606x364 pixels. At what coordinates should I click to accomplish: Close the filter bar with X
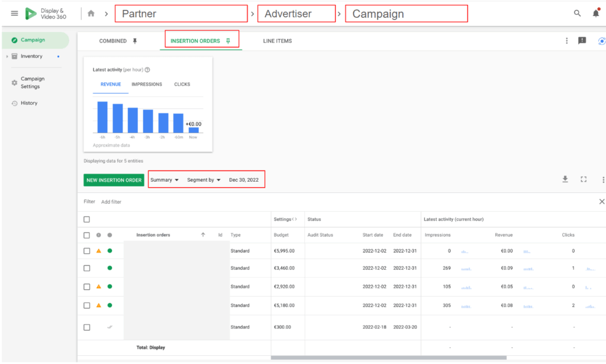(601, 202)
